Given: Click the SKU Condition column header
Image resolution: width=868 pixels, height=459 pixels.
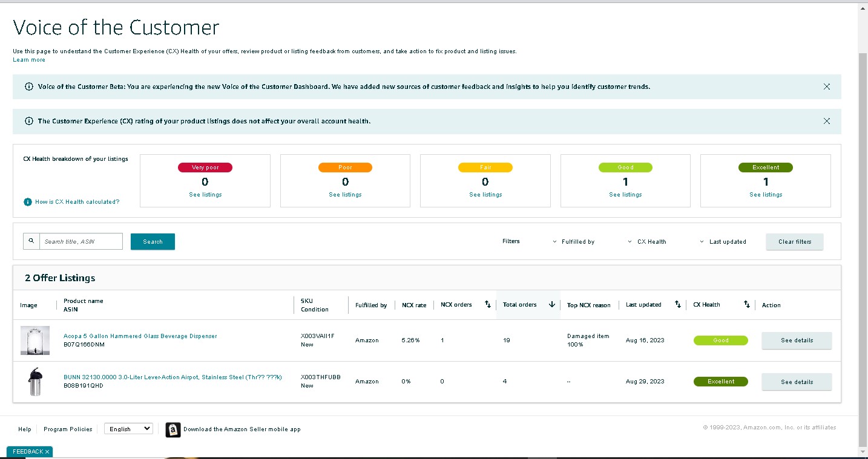Looking at the screenshot, I should pyautogui.click(x=315, y=305).
